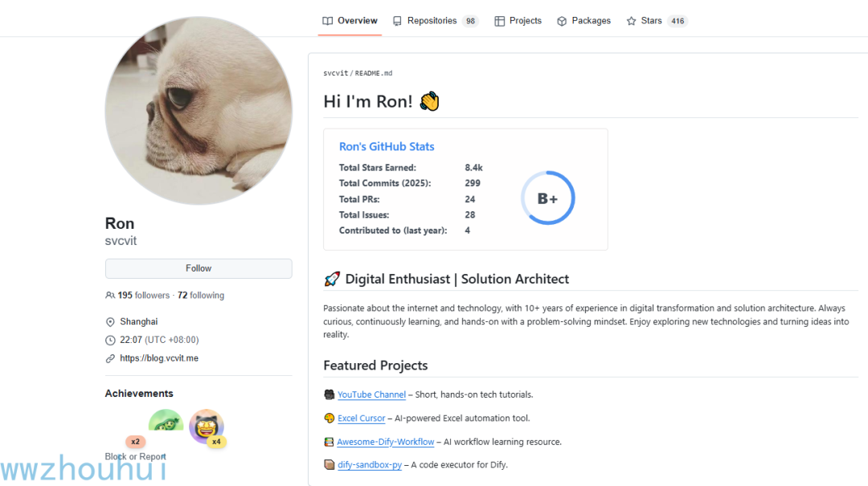The height and width of the screenshot is (486, 868).
Task: Open the Packages tab
Action: pos(591,21)
